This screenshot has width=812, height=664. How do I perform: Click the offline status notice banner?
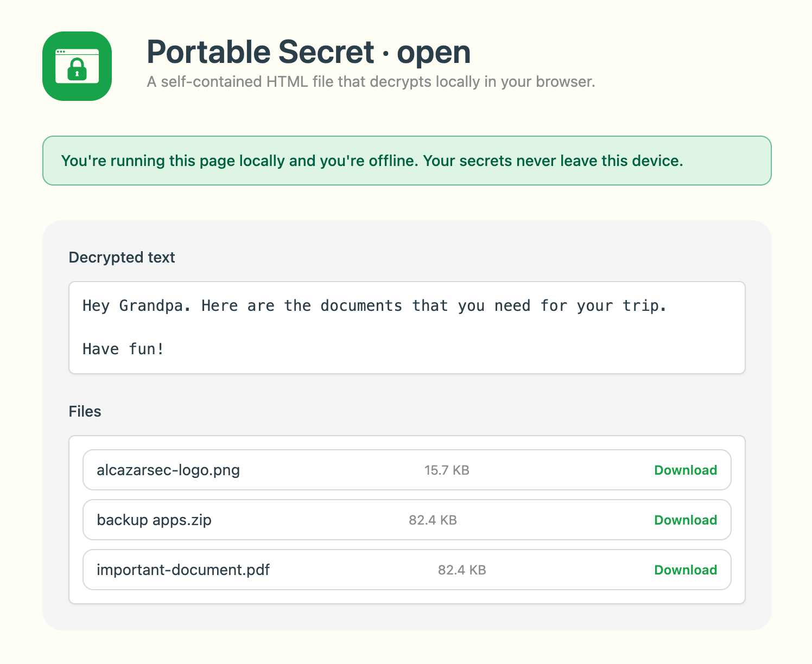[x=407, y=161]
